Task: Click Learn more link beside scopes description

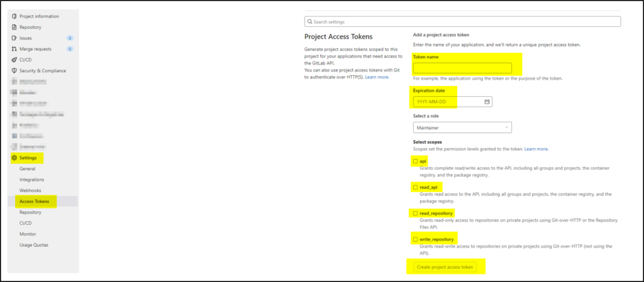Action: coord(536,149)
